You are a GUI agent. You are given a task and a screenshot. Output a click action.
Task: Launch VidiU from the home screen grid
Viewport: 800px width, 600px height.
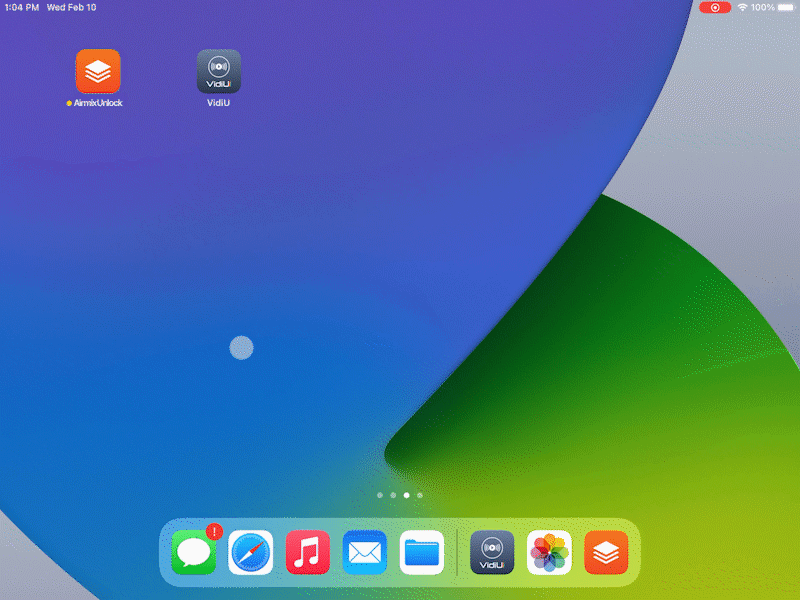[x=218, y=71]
